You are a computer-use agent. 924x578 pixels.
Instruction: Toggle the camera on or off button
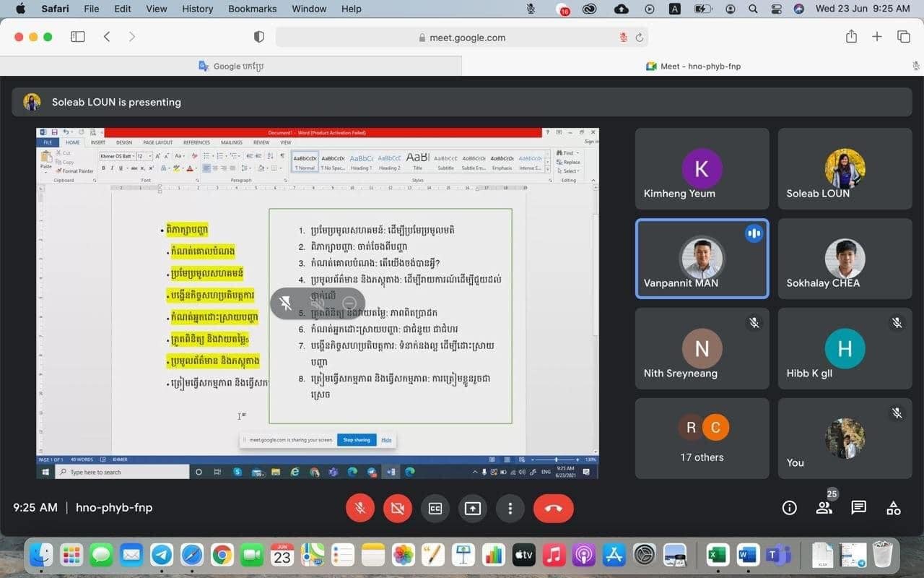(397, 509)
